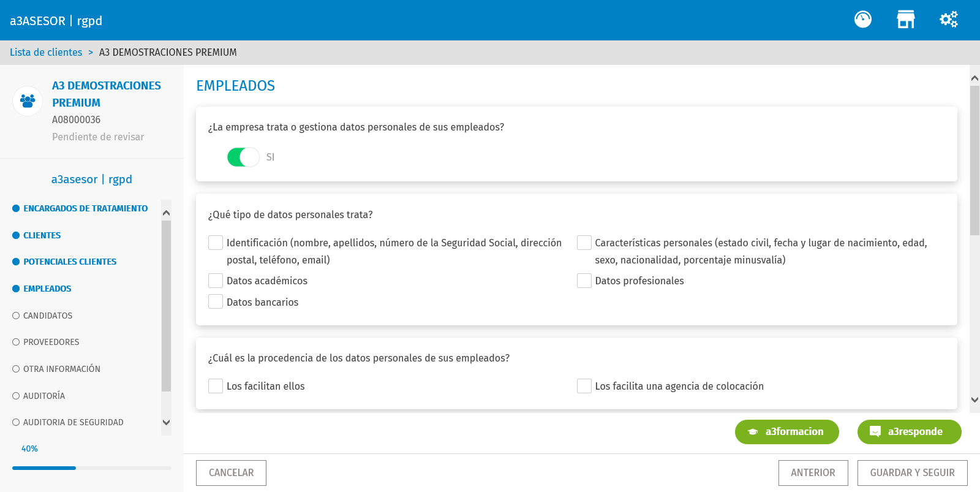Enable the Datos bancarios checkbox
The height and width of the screenshot is (492, 980).
(x=216, y=301)
